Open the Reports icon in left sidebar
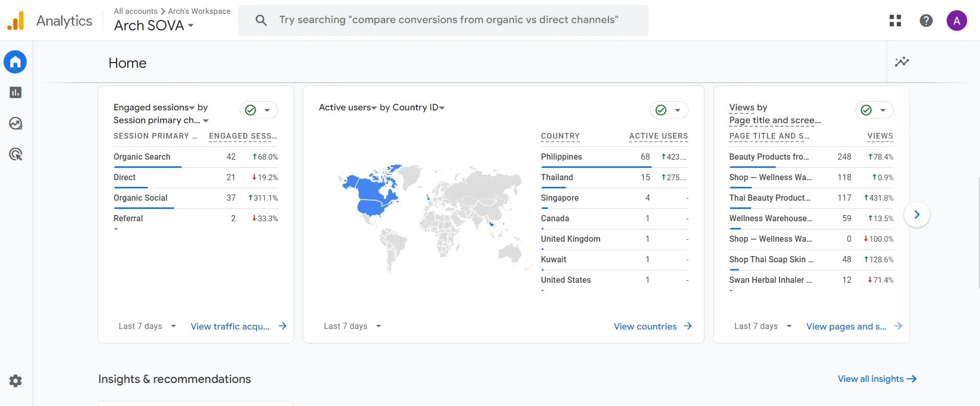The width and height of the screenshot is (980, 406). (x=15, y=92)
